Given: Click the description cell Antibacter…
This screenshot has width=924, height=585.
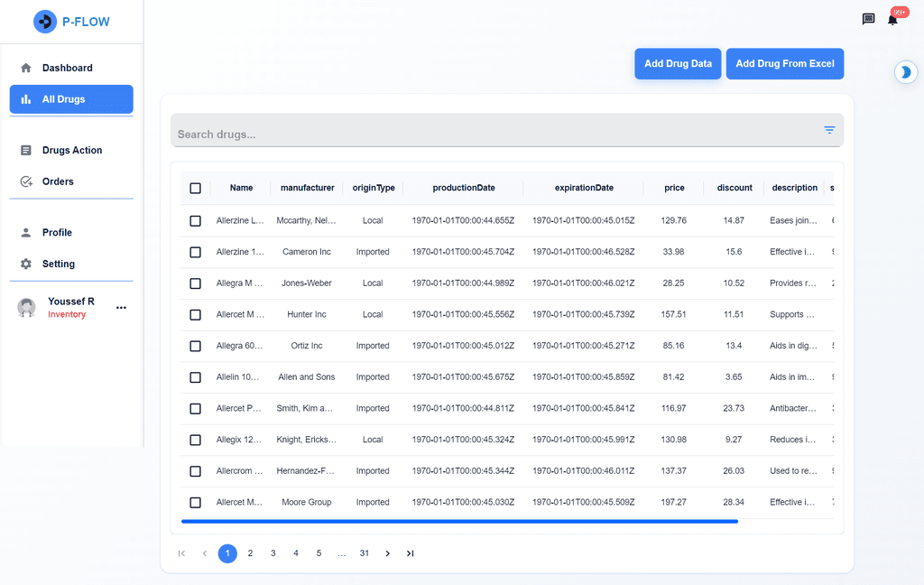Looking at the screenshot, I should (793, 408).
